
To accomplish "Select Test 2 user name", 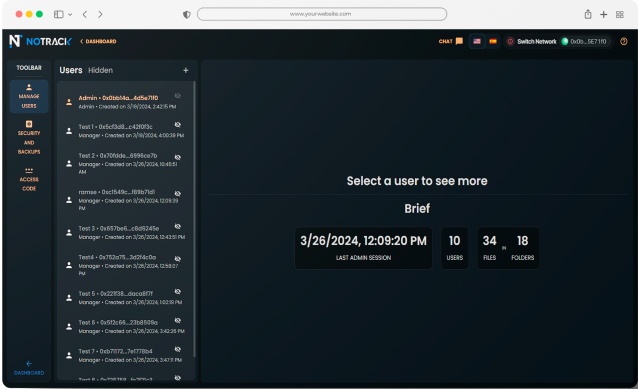I will (118, 155).
